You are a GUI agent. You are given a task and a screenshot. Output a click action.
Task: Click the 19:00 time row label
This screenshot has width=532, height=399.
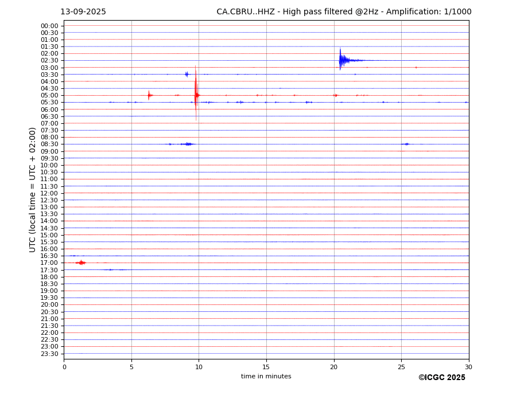pos(49,291)
